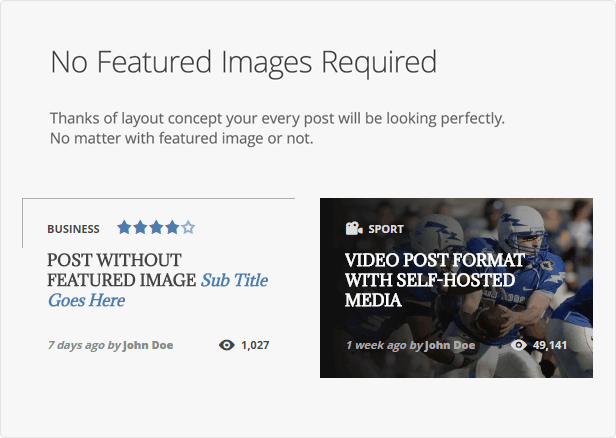Click the eye views icon next to 1,027
This screenshot has width=616, height=438.
tap(227, 345)
